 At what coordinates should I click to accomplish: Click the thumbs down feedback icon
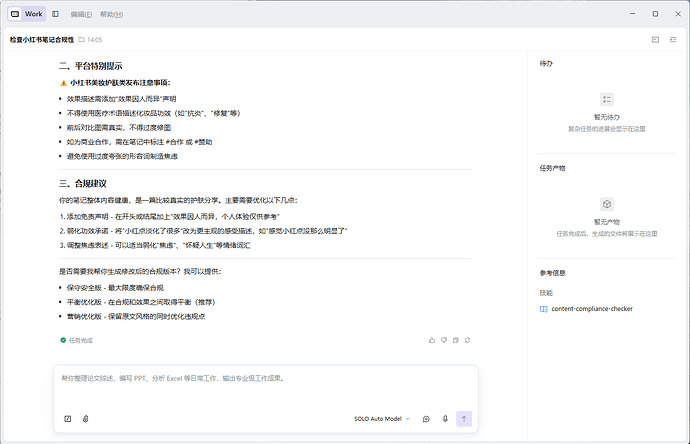pyautogui.click(x=444, y=340)
